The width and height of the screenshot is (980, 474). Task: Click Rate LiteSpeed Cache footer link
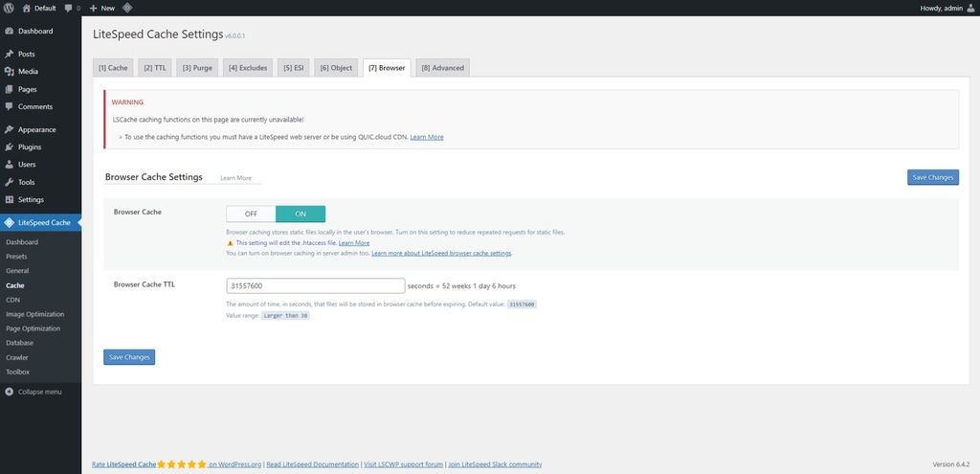(123, 464)
